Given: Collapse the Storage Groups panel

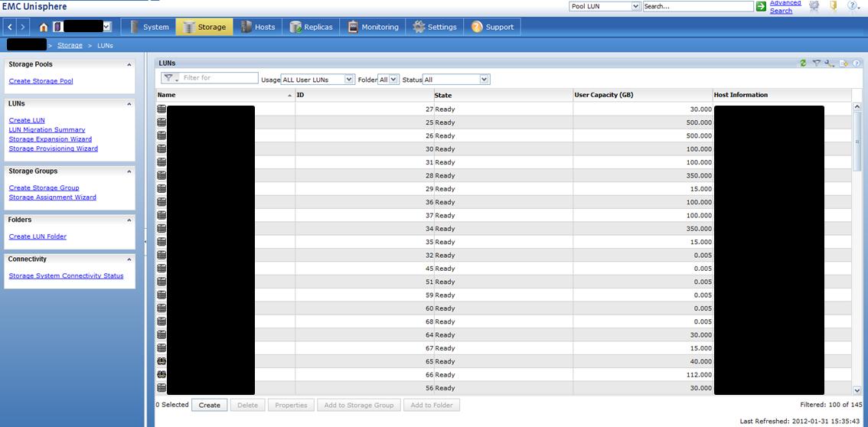Looking at the screenshot, I should (x=129, y=171).
